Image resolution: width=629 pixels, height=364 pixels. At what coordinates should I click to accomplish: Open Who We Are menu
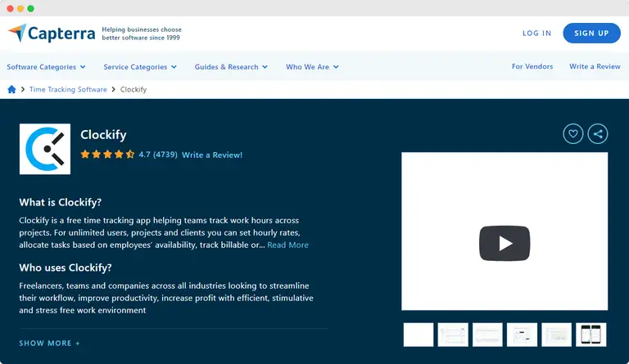(312, 67)
